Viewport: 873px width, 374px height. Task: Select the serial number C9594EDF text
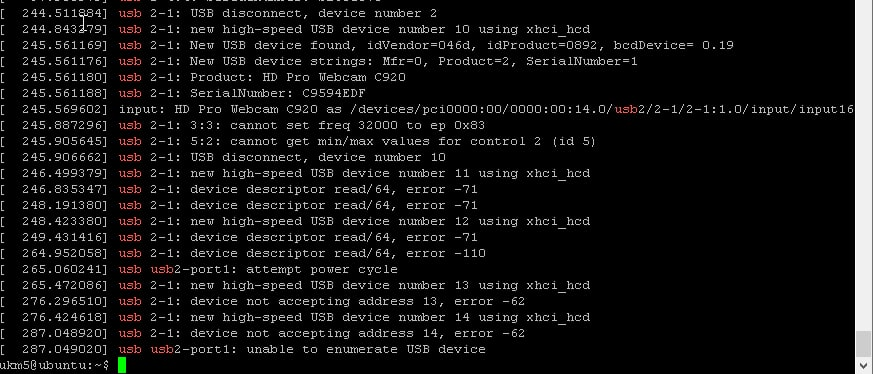click(x=333, y=93)
